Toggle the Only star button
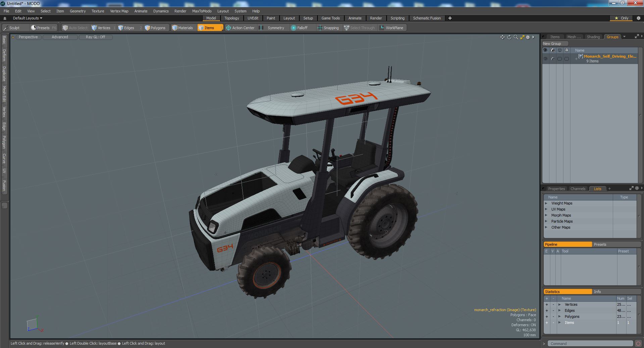644x348 pixels. pos(622,18)
